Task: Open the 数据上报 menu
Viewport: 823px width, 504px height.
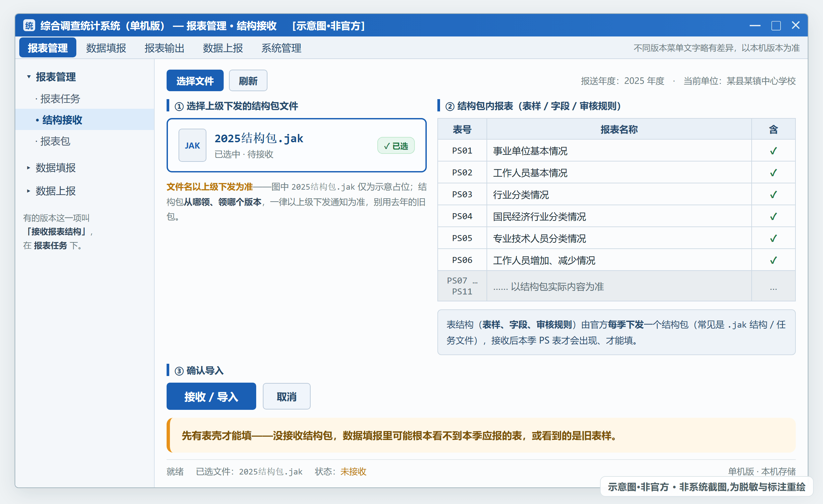Action: click(223, 48)
